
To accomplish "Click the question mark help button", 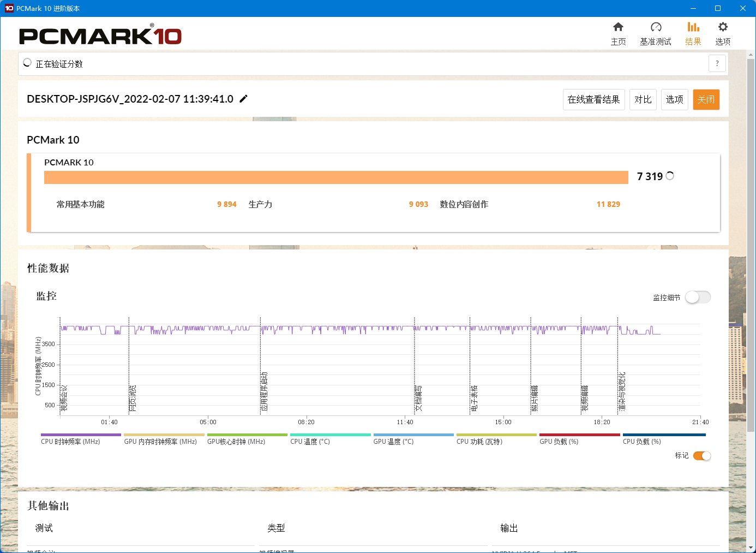I will point(717,63).
